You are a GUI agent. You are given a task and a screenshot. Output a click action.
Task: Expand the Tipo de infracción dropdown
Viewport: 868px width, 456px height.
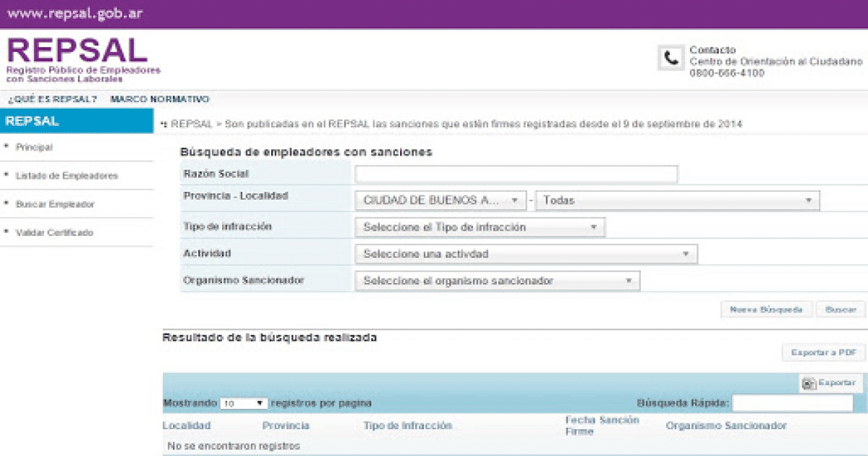click(480, 227)
